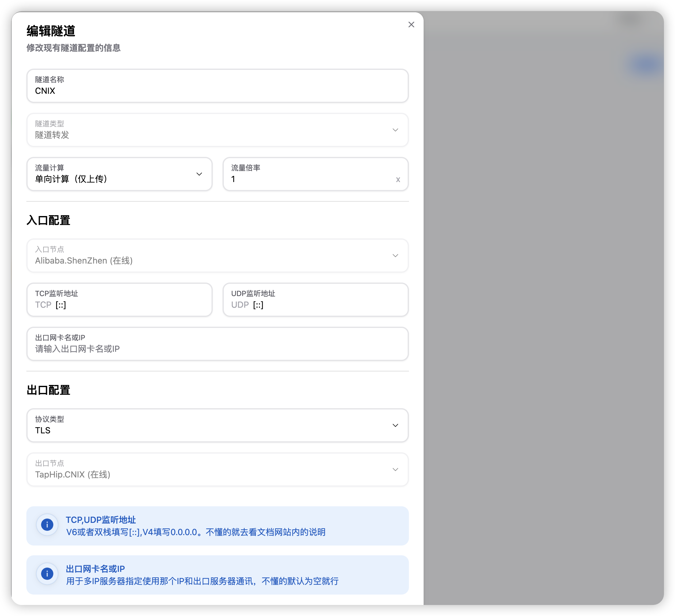
Task: Click chevron arrow in 入口节点 field
Action: (395, 255)
